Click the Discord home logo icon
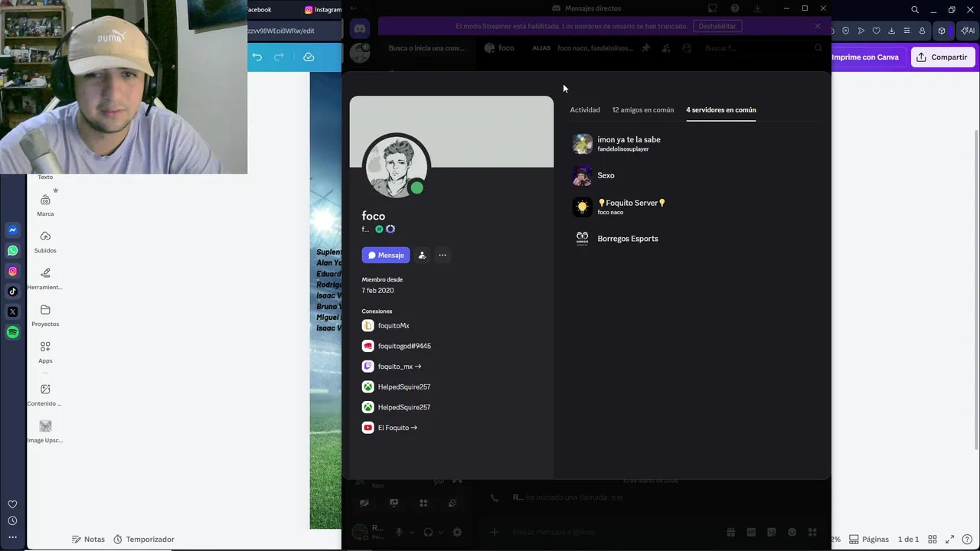The image size is (980, 551). 360,29
